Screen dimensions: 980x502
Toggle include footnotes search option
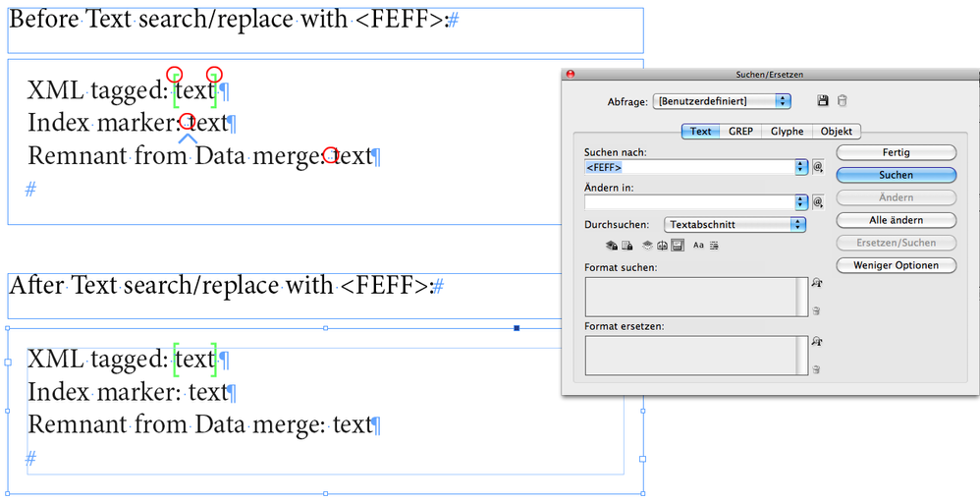pos(678,245)
